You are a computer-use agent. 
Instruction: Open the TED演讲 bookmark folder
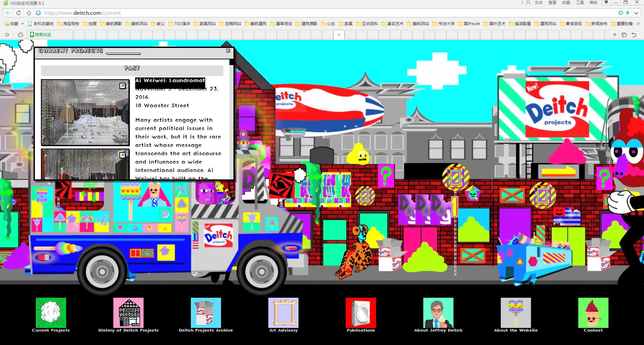click(x=179, y=24)
